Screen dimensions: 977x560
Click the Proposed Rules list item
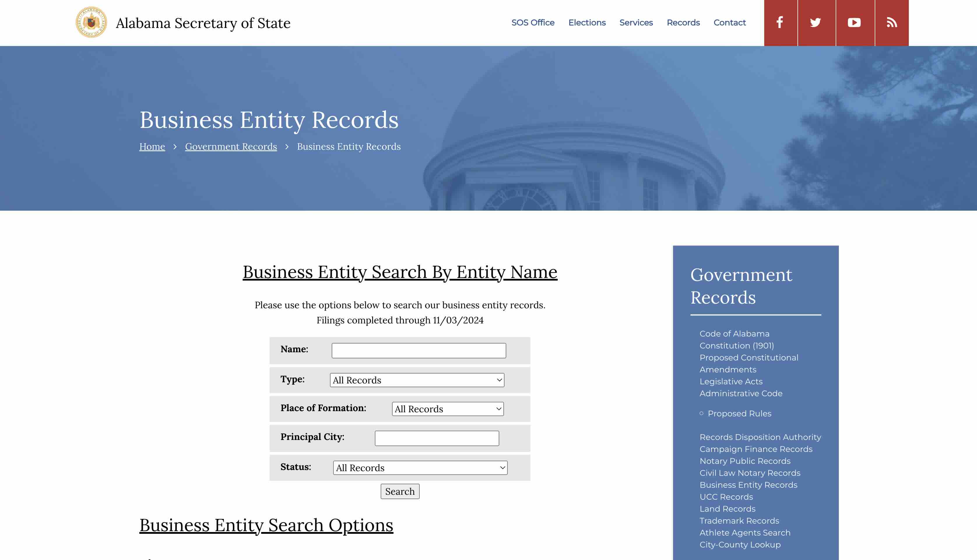[739, 413]
